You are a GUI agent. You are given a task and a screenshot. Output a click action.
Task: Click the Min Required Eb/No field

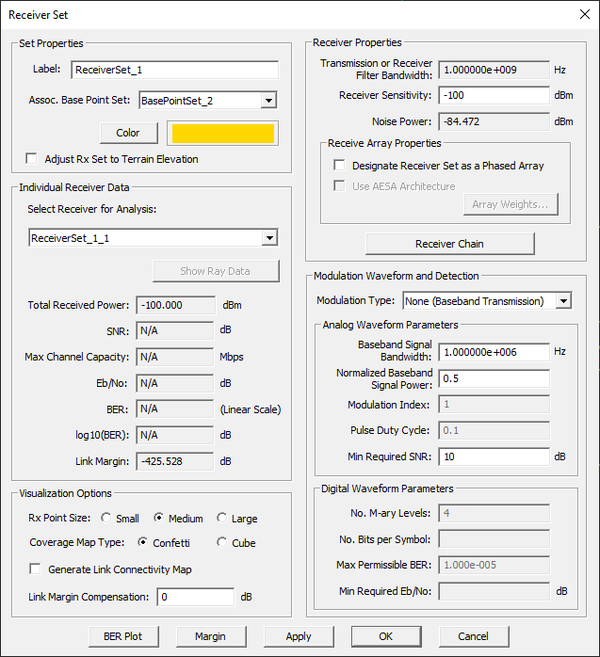(494, 591)
